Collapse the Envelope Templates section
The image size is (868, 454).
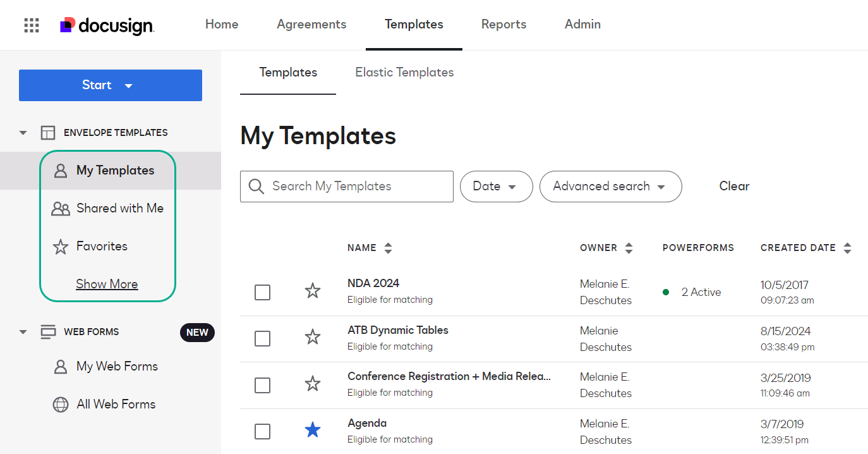[x=23, y=133]
